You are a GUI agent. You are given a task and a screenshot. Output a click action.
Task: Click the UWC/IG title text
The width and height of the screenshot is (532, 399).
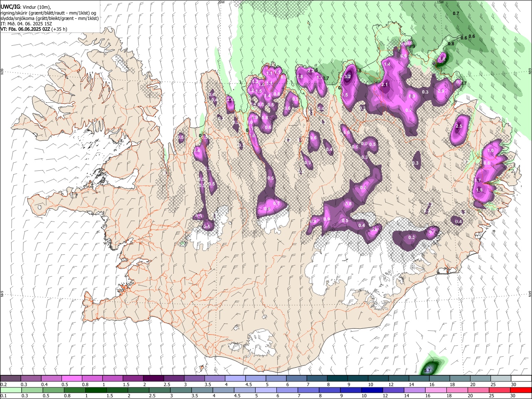(x=10, y=7)
